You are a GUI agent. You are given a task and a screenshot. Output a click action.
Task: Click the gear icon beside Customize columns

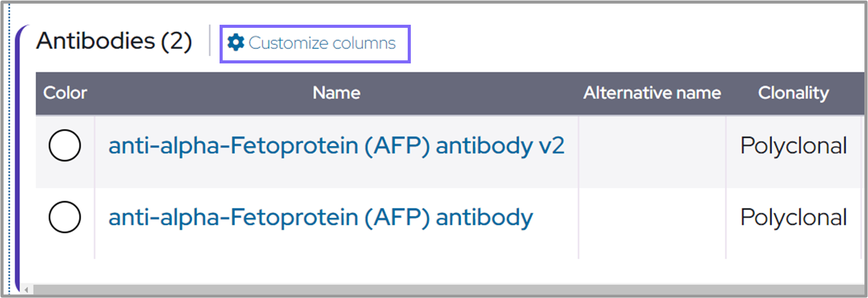click(x=236, y=43)
